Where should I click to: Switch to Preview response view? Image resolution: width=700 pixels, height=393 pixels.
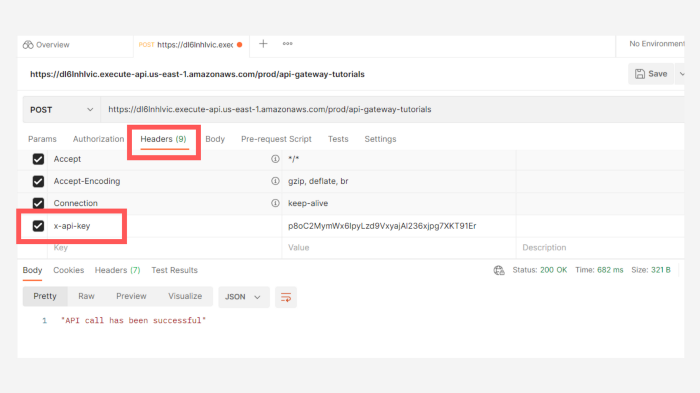(131, 296)
